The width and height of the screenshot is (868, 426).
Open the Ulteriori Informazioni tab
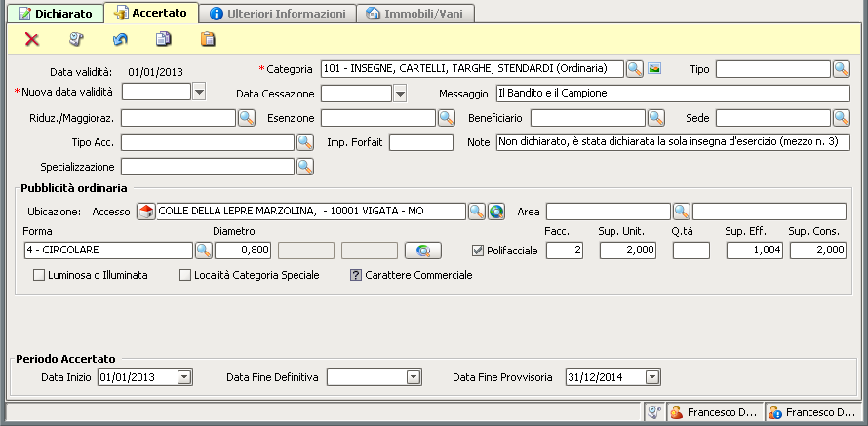pyautogui.click(x=278, y=14)
